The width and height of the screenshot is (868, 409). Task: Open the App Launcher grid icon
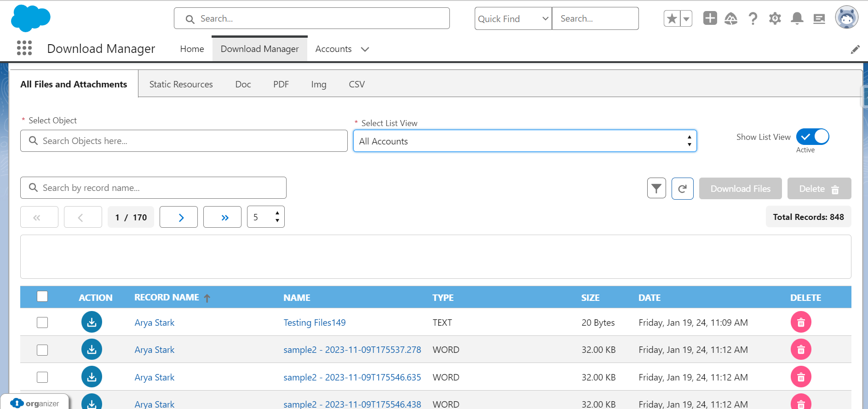(x=24, y=48)
